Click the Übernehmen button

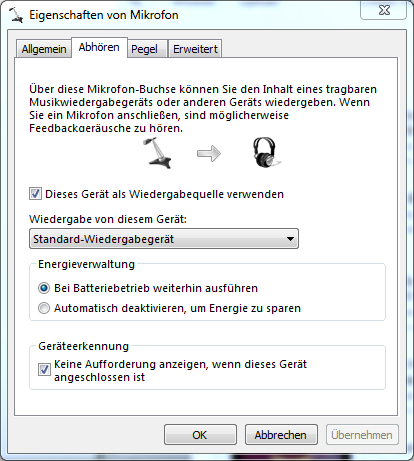pos(362,435)
